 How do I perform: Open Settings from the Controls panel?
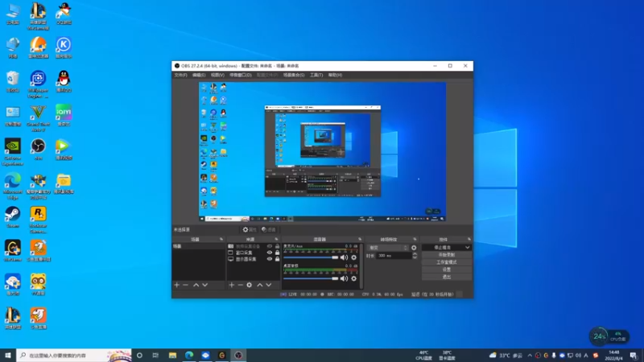(x=447, y=269)
